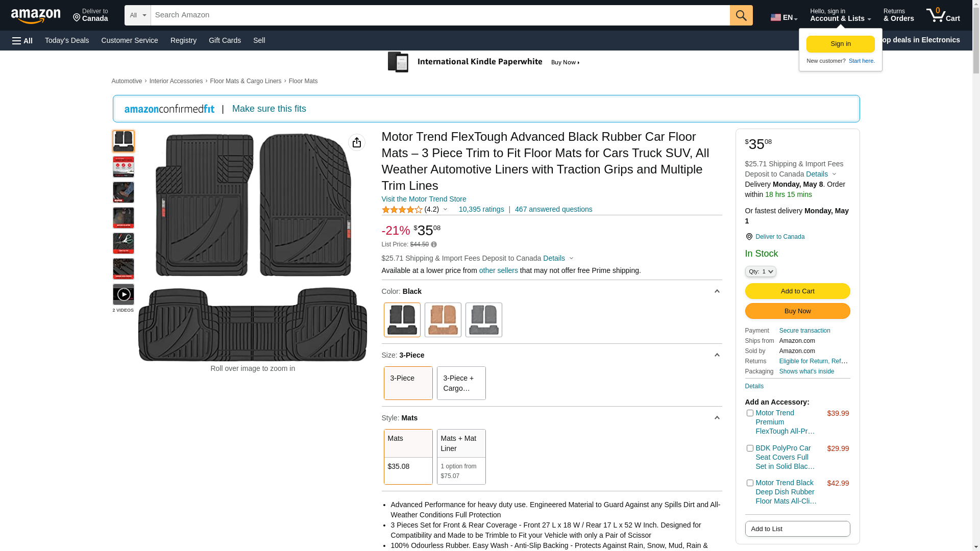Click the Deliver to Canada location icon

point(749,237)
